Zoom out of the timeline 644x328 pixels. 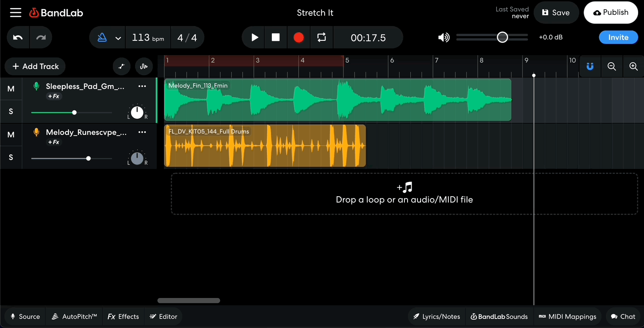click(611, 66)
